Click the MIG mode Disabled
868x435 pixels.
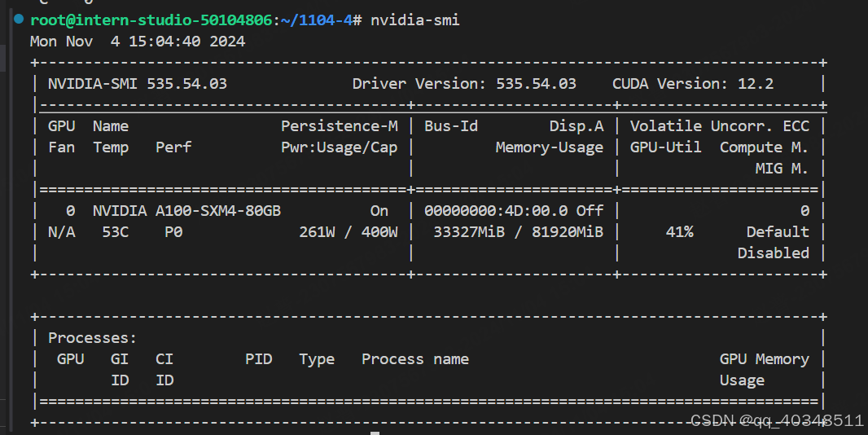pos(774,253)
